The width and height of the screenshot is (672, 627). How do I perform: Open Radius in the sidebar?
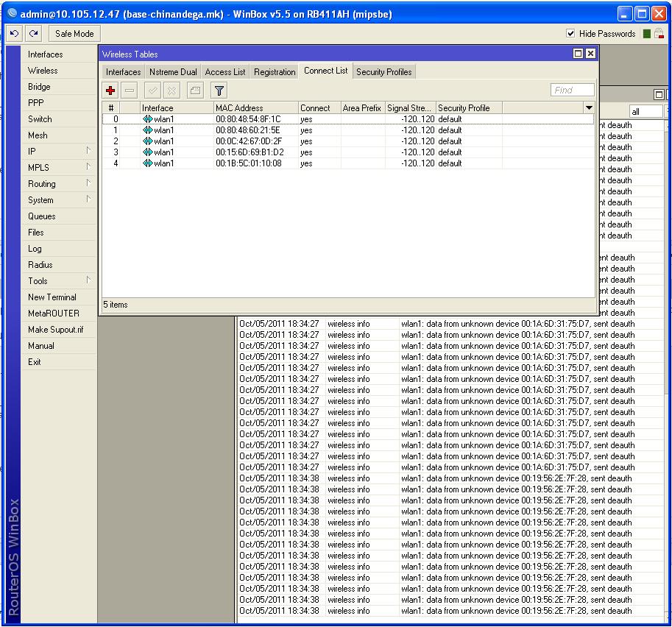(40, 265)
